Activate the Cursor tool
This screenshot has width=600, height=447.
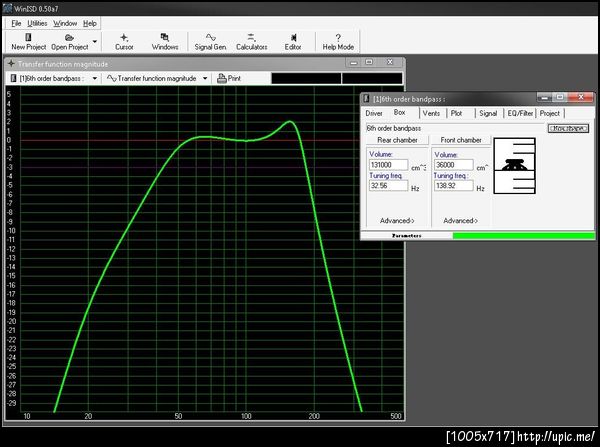124,37
